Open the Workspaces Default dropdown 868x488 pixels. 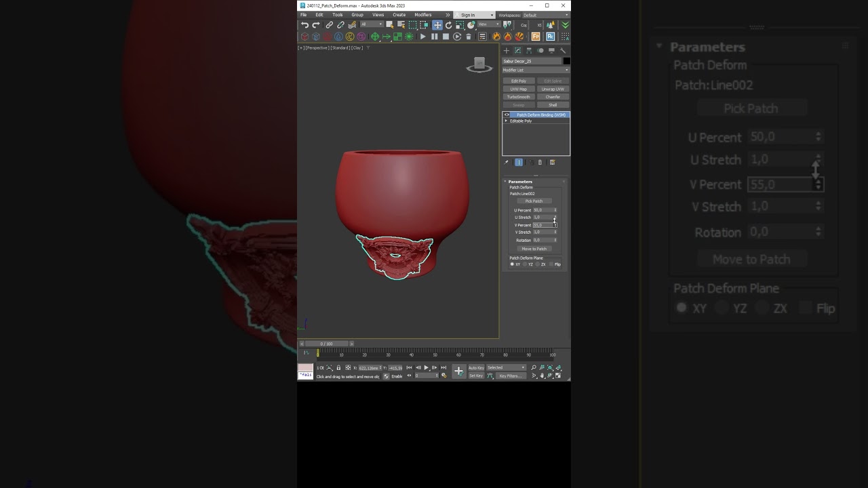546,15
